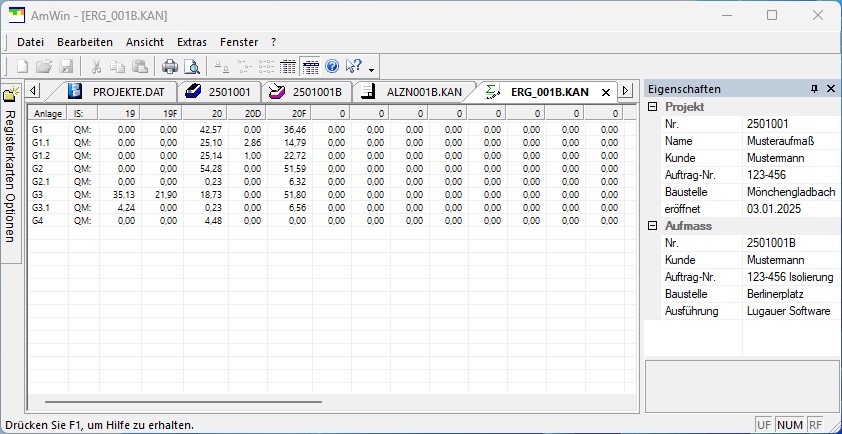Viewport: 842px width, 434px height.
Task: Select the G1 row label
Action: pyautogui.click(x=37, y=129)
